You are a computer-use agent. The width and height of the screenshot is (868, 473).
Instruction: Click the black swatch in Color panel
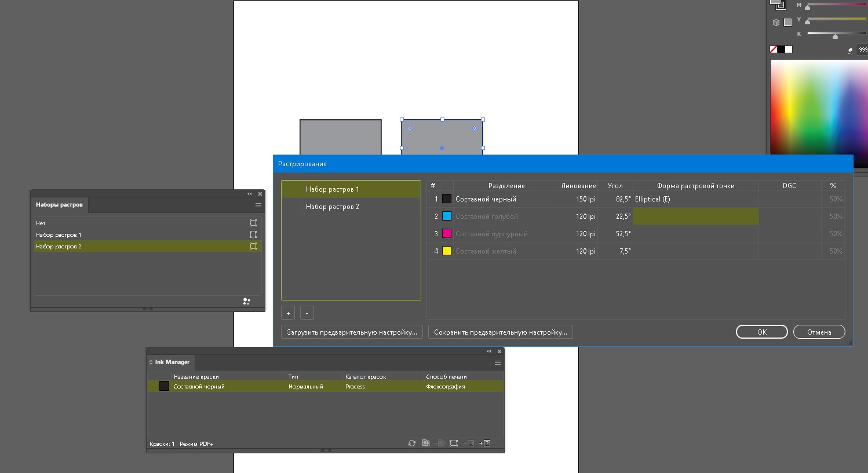(x=781, y=49)
